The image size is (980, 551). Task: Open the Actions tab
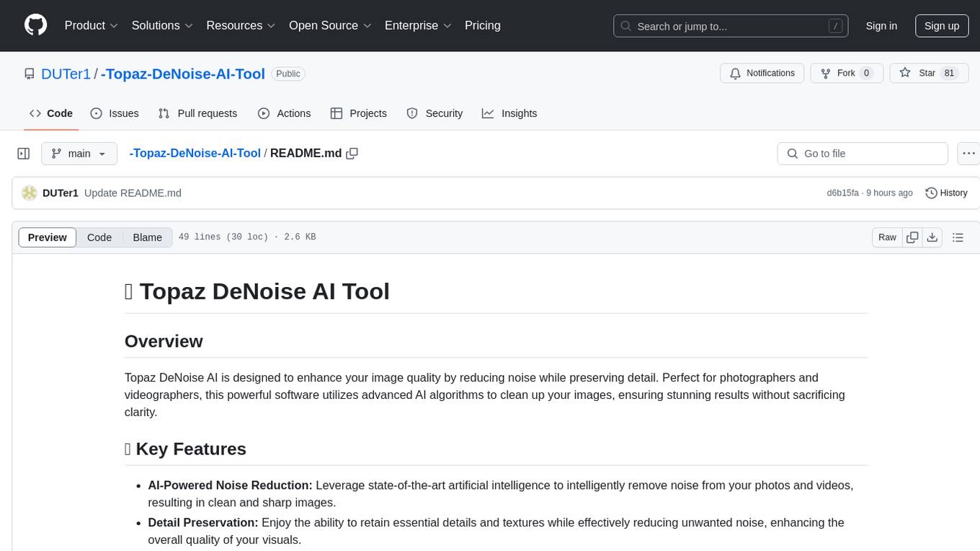click(x=284, y=113)
